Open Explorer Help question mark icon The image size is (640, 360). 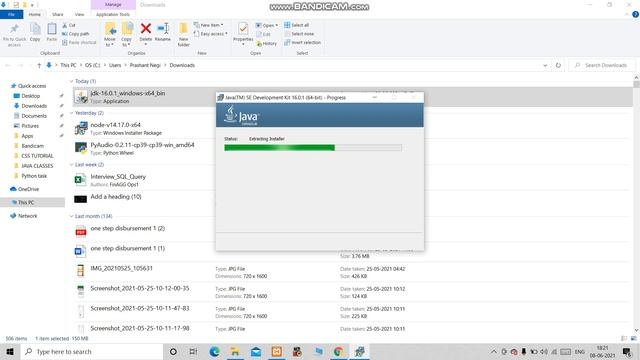pos(635,14)
